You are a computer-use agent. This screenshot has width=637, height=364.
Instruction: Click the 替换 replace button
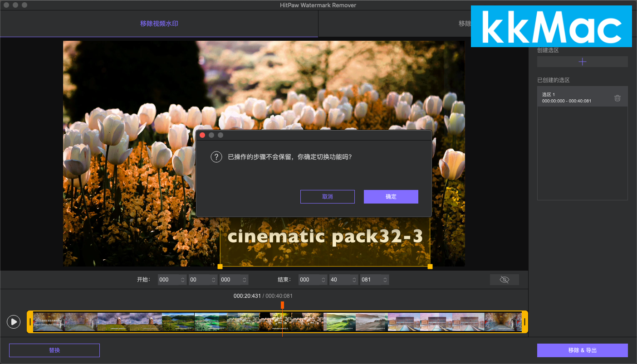tap(54, 350)
